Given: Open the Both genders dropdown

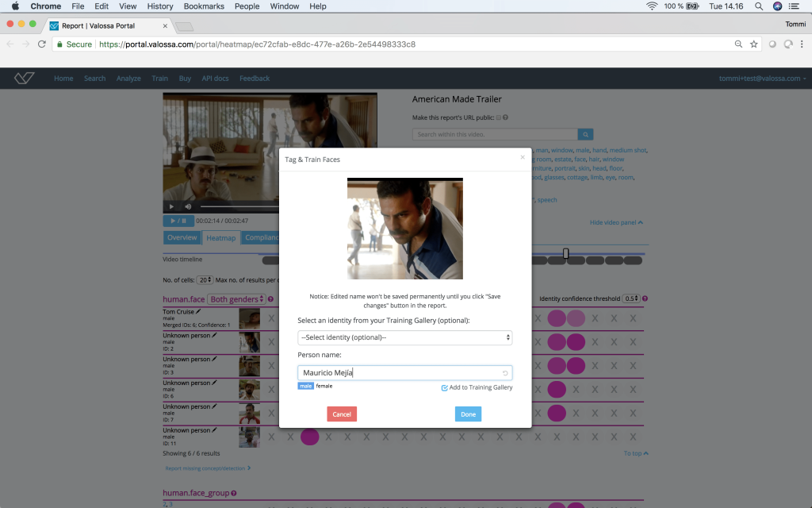Looking at the screenshot, I should click(236, 299).
